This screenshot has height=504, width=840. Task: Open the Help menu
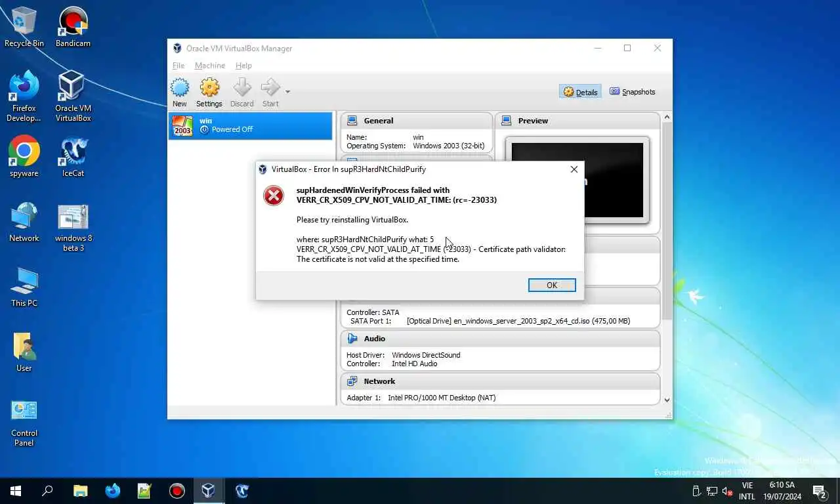243,66
